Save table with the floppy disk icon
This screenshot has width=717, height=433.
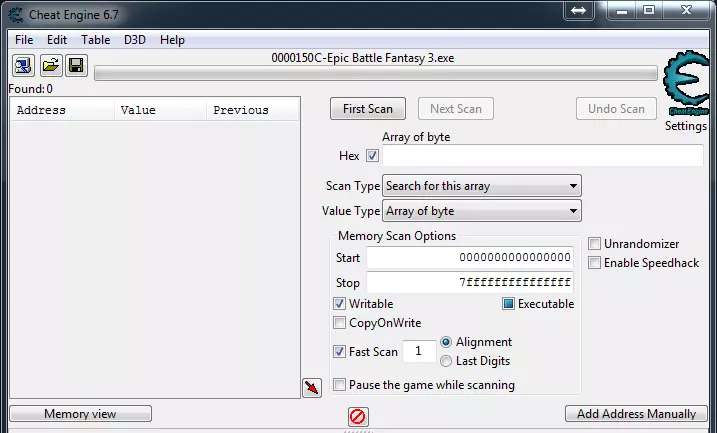76,66
